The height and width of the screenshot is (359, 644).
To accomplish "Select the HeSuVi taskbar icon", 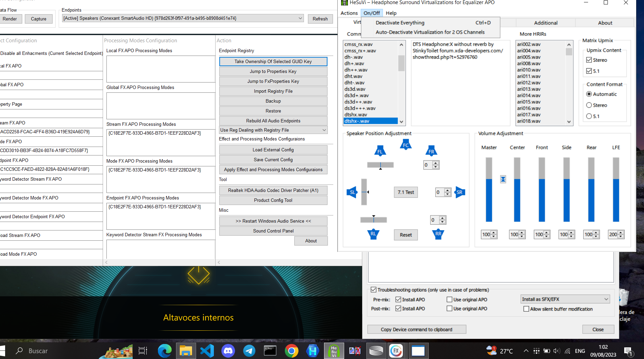I will 334,351.
